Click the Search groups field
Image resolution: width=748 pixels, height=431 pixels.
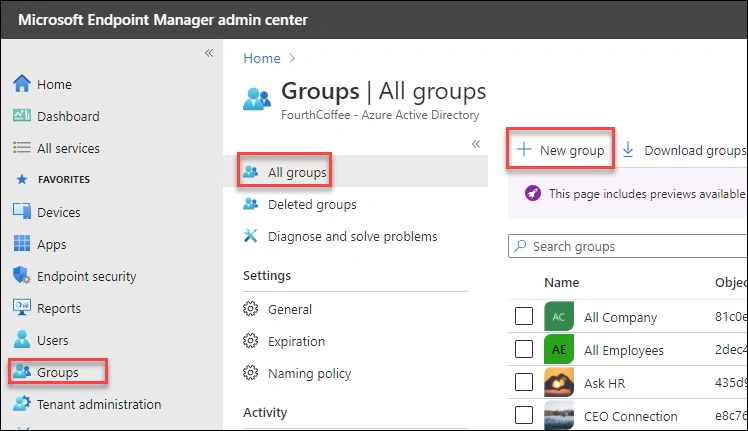628,246
